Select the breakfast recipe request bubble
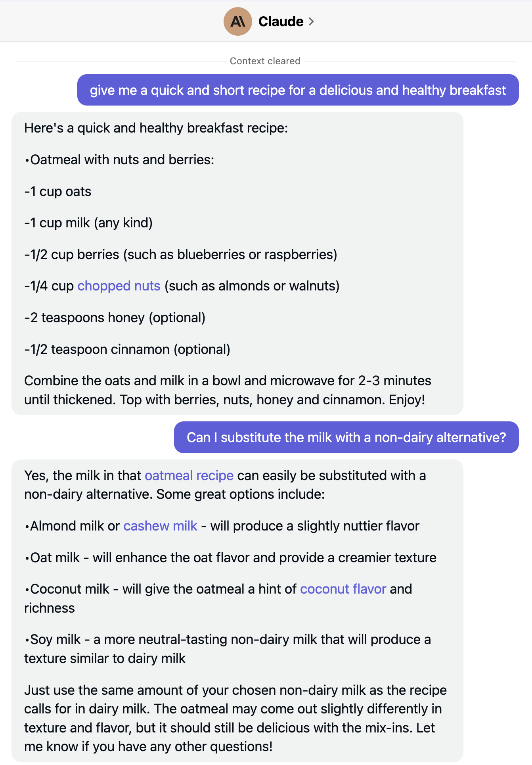Image resolution: width=532 pixels, height=765 pixels. point(298,90)
